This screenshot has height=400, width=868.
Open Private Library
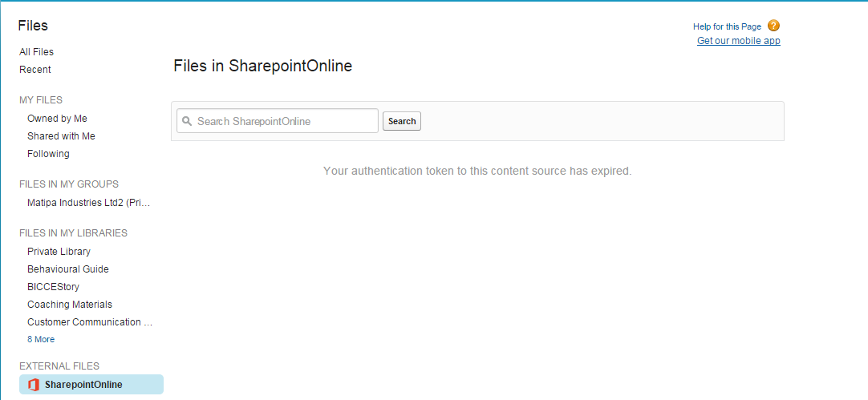coord(59,252)
